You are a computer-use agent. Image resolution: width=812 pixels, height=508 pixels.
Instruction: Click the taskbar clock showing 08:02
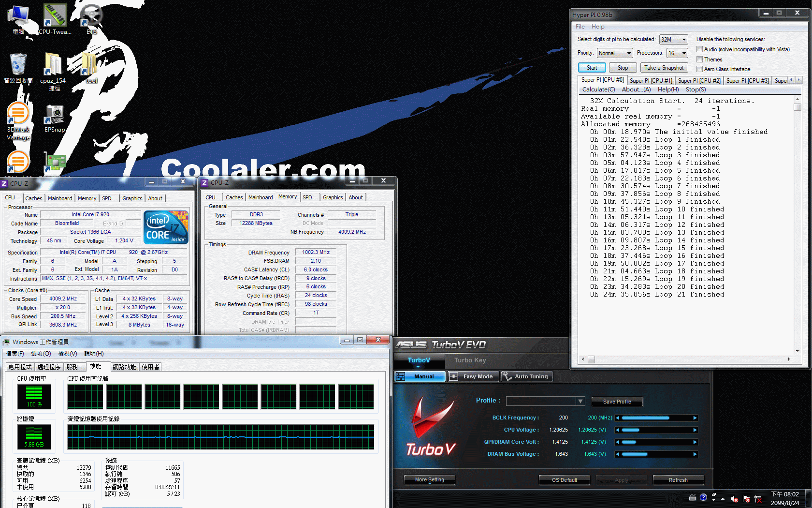coord(785,498)
